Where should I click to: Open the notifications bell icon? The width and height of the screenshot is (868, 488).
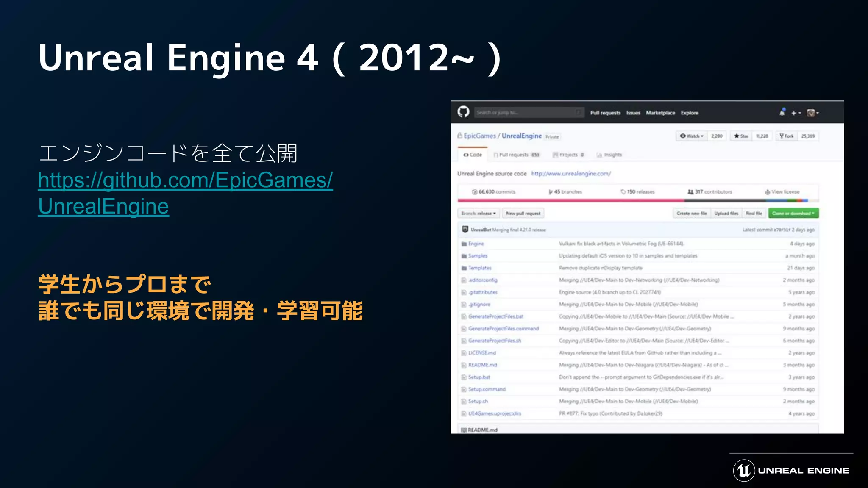782,112
